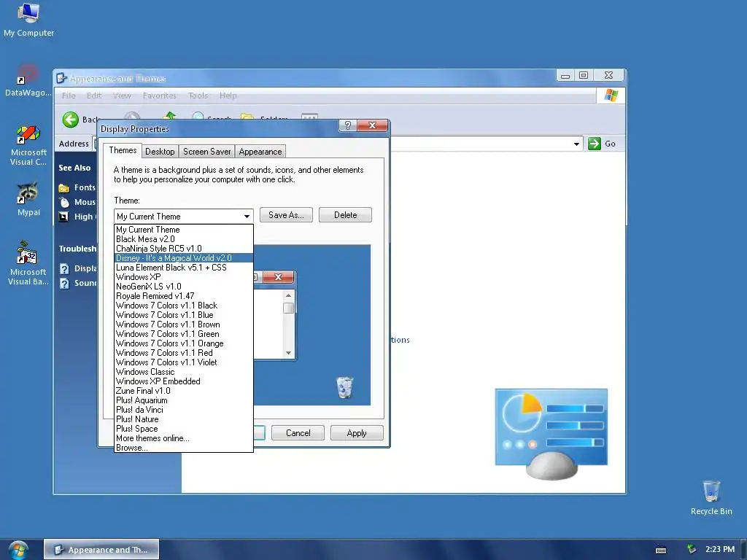Image resolution: width=747 pixels, height=560 pixels.
Task: Open the Start orb on the taskbar
Action: (18, 550)
